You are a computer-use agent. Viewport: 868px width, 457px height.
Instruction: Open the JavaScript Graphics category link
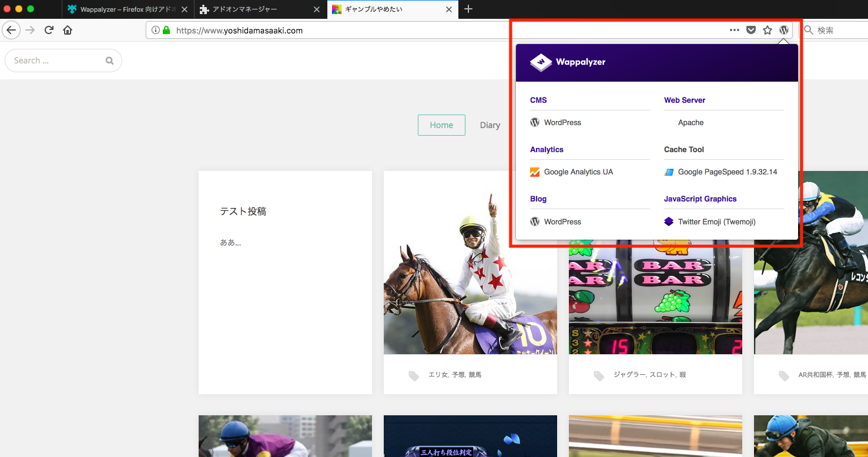click(x=700, y=199)
